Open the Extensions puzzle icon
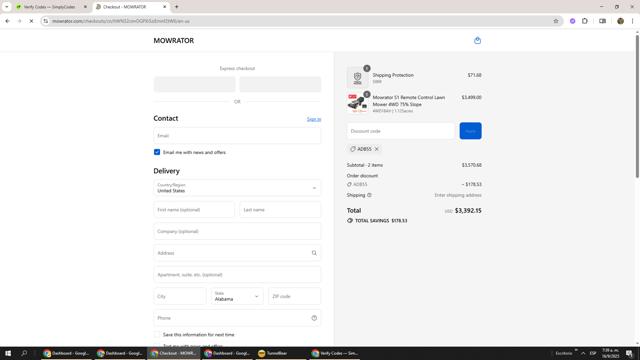The height and width of the screenshot is (360, 640). tap(584, 21)
